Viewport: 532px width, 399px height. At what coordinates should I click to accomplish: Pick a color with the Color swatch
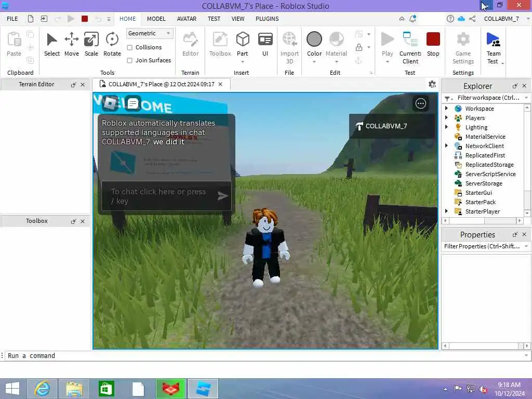point(314,39)
